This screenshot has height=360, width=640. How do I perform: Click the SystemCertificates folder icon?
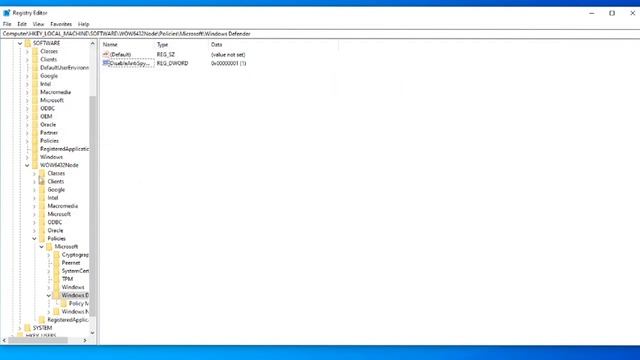pyautogui.click(x=57, y=271)
